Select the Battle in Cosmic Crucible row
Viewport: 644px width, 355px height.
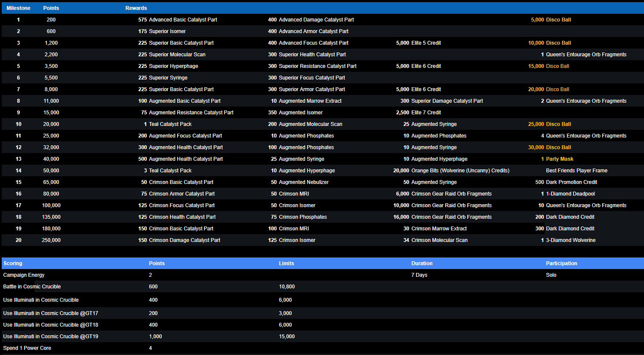tap(32, 287)
